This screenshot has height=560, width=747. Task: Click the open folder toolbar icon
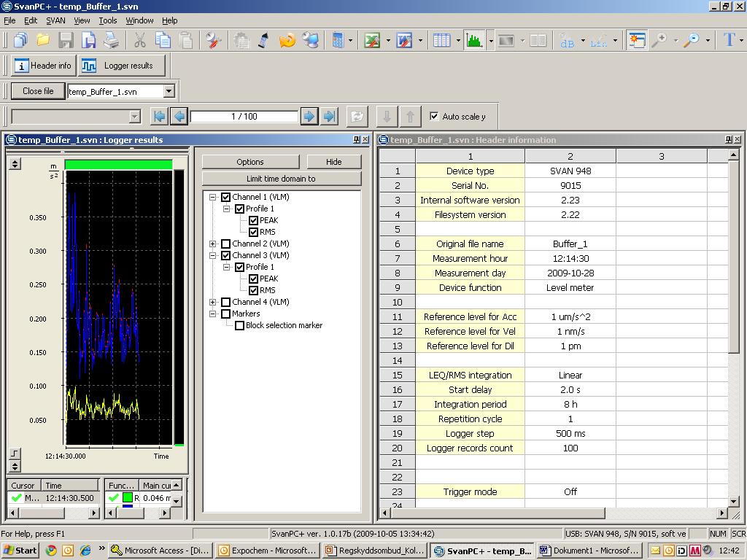point(43,41)
